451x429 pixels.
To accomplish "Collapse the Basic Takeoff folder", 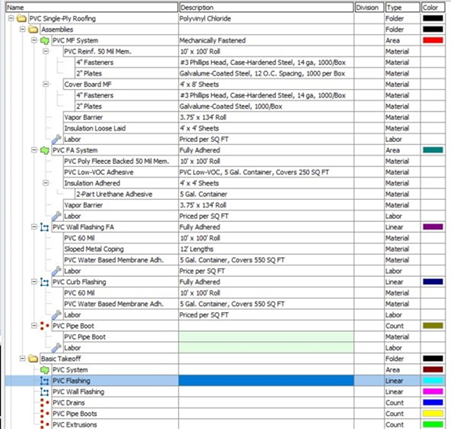I will (x=22, y=358).
